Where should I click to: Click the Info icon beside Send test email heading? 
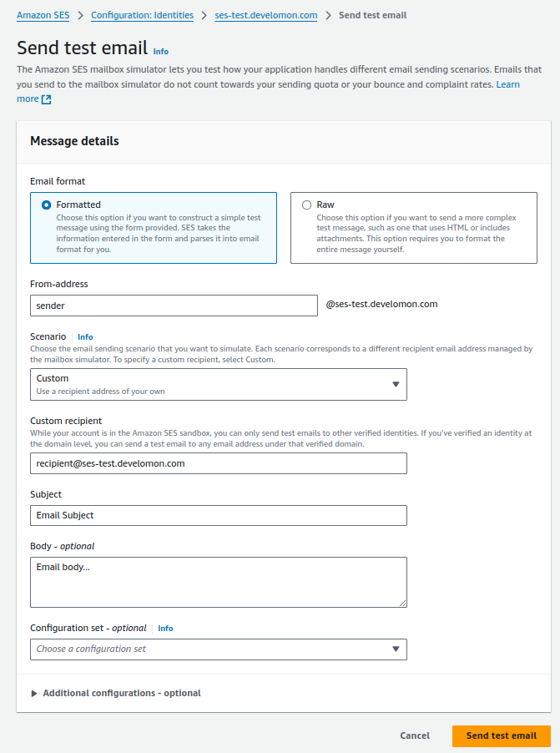[x=159, y=51]
